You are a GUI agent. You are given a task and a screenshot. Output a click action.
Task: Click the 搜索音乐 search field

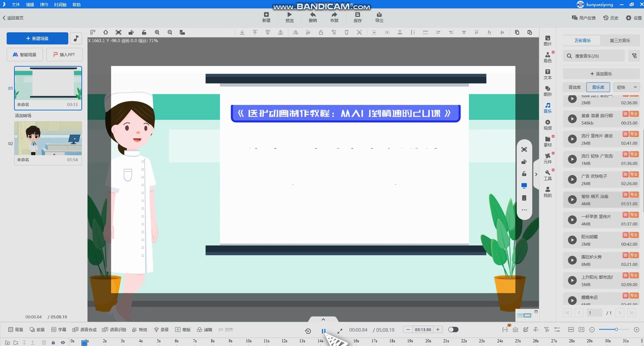click(594, 56)
